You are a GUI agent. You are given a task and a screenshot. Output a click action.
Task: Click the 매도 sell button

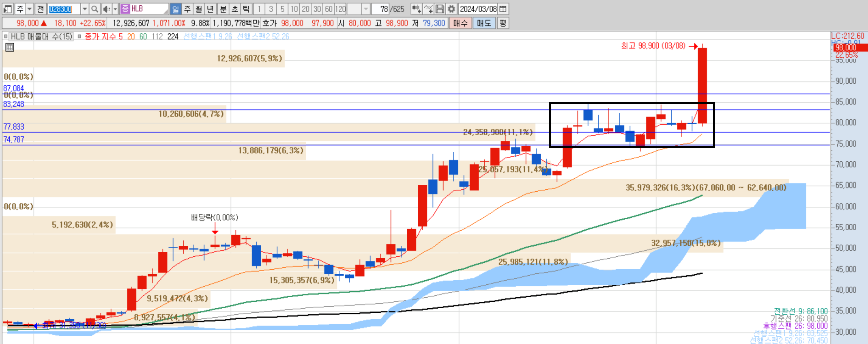484,23
